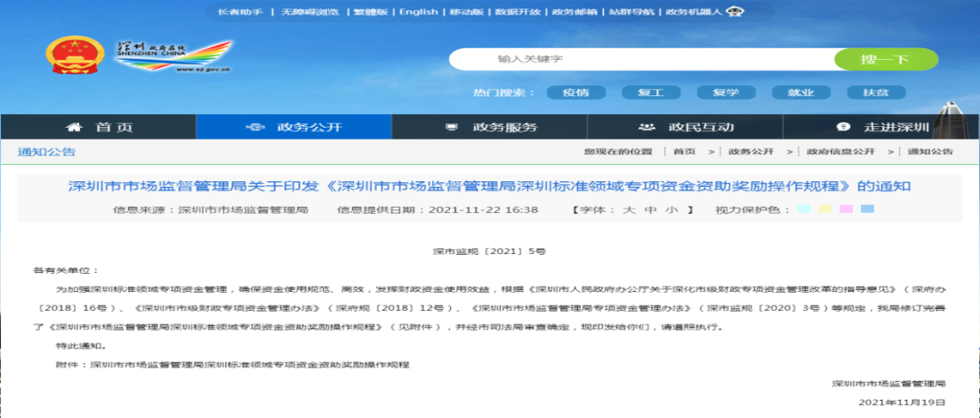Select the cyan eye-protection color swatch
Viewport: 980px width, 418px height.
pyautogui.click(x=803, y=209)
